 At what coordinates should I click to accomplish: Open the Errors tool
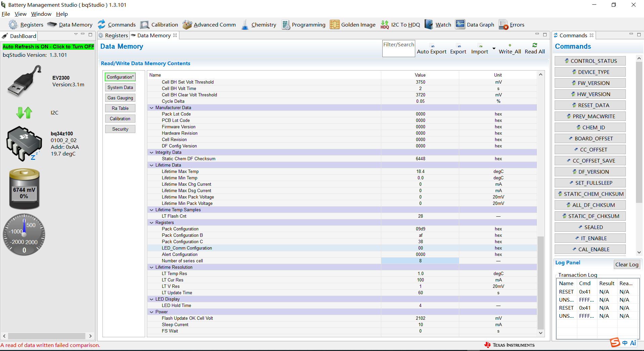tap(511, 25)
